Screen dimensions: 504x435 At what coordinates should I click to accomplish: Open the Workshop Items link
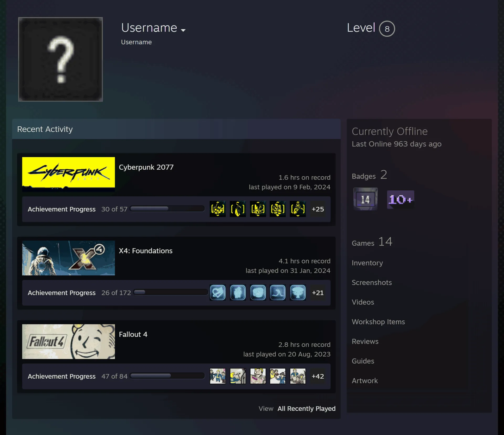(378, 322)
